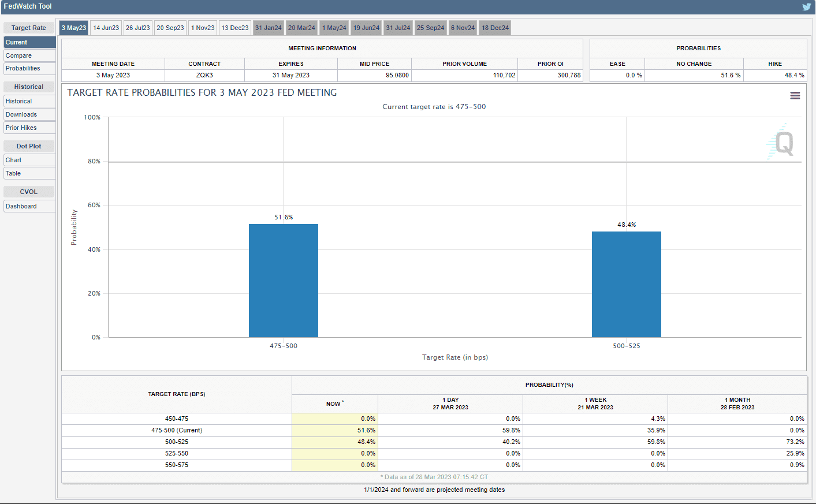Go to Historical data link
816x504 pixels.
pos(29,101)
